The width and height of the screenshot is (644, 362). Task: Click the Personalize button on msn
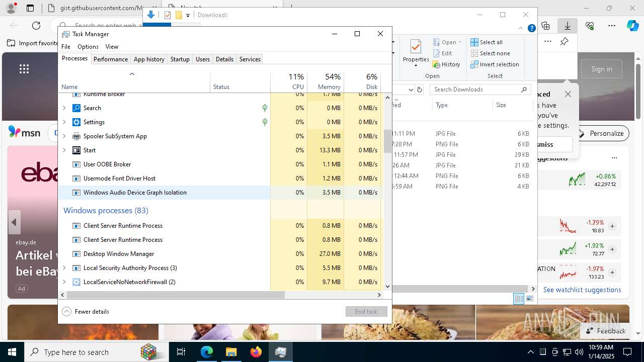(602, 133)
